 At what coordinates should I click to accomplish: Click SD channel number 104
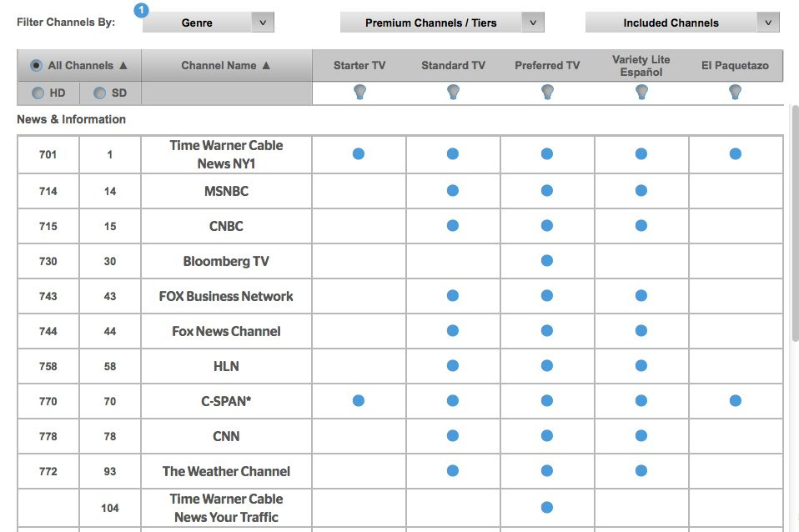110,508
